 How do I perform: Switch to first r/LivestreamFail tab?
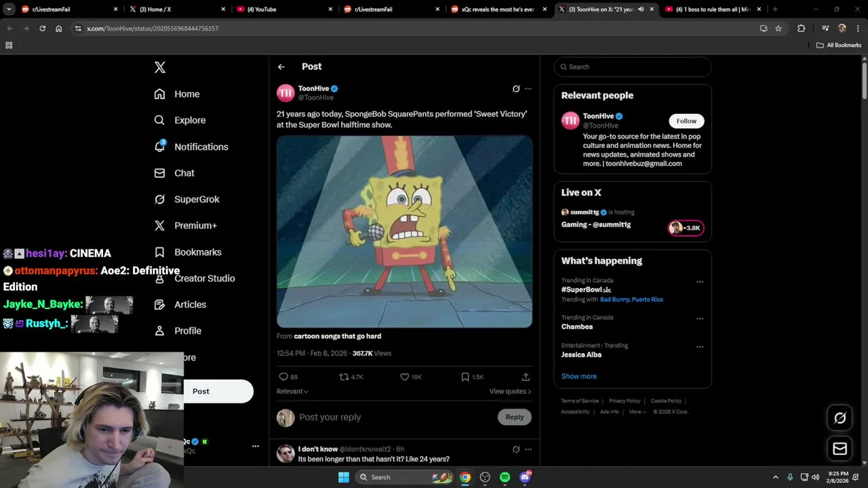[x=69, y=9]
